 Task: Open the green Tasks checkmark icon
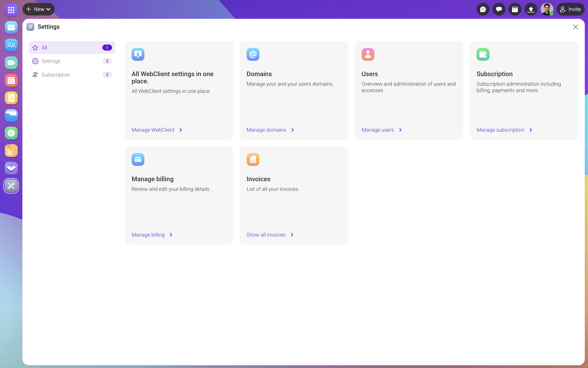pyautogui.click(x=11, y=133)
